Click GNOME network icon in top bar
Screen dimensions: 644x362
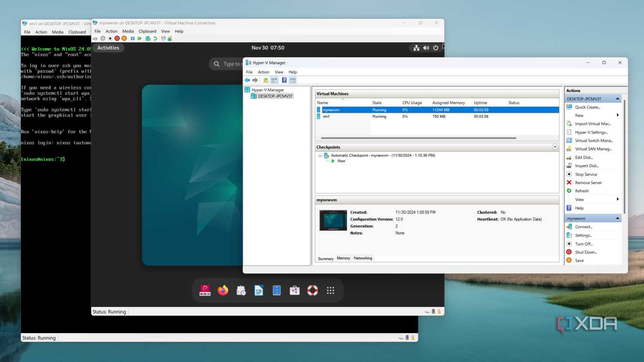tap(416, 48)
